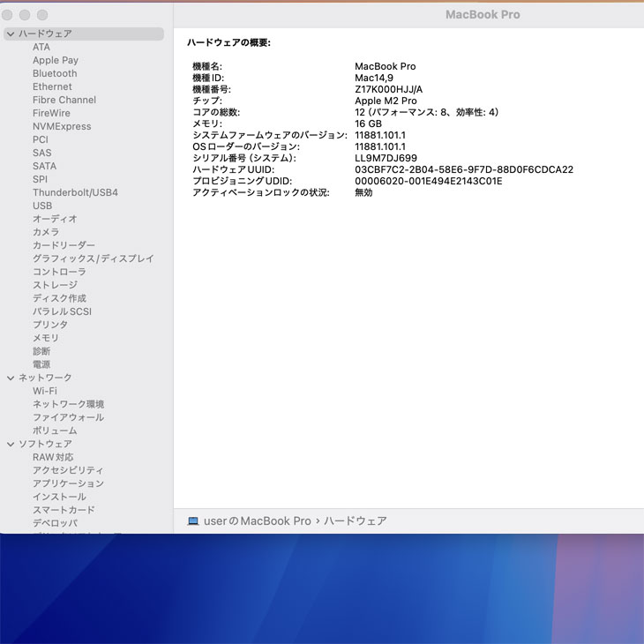Screen dimensions: 644x644
Task: Click ハードウェア in the path bar
Action: pyautogui.click(x=355, y=521)
